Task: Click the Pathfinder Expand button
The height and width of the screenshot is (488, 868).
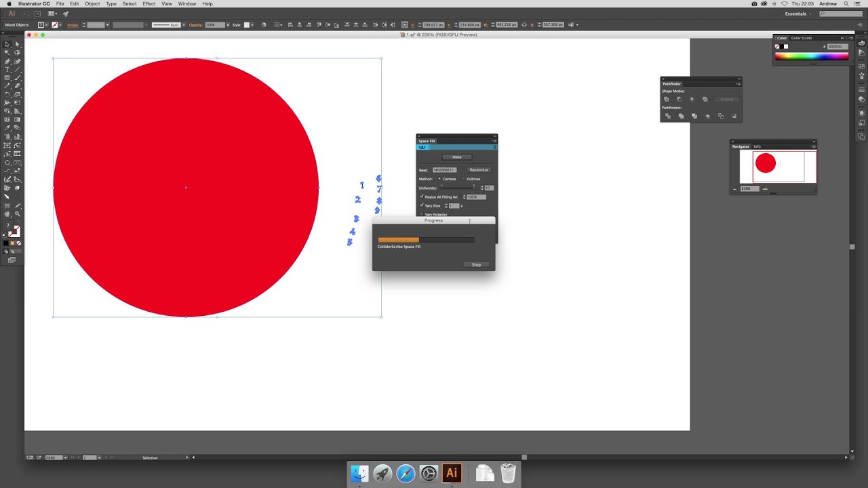Action: coord(726,99)
